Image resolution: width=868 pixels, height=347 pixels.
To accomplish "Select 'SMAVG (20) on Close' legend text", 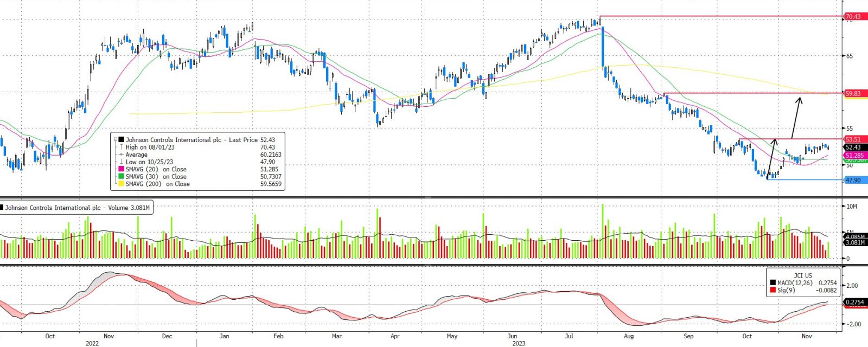I will pyautogui.click(x=156, y=169).
